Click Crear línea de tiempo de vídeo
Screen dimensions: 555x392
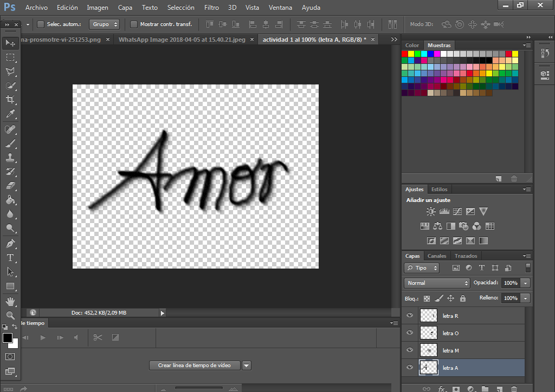(x=195, y=365)
